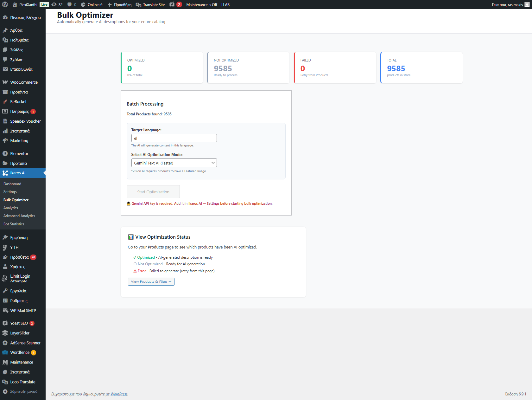532x400 pixels.
Task: Click the Failed stat card
Action: (335, 68)
